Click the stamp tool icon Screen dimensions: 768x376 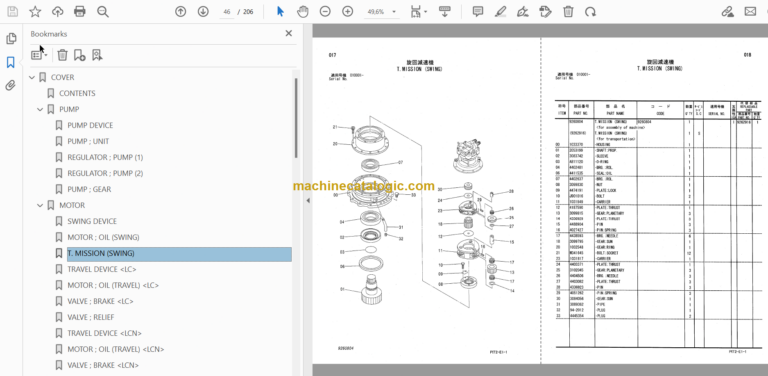pos(545,12)
